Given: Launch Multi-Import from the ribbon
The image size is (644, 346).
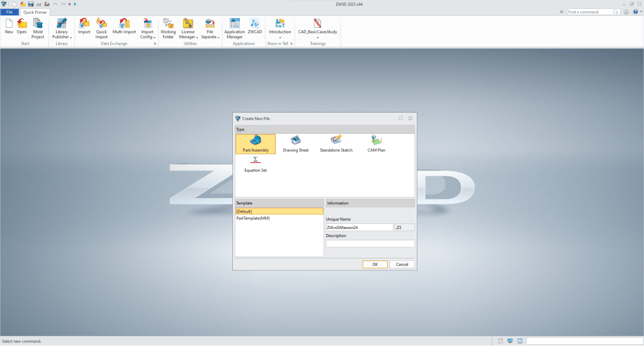Looking at the screenshot, I should 124,29.
